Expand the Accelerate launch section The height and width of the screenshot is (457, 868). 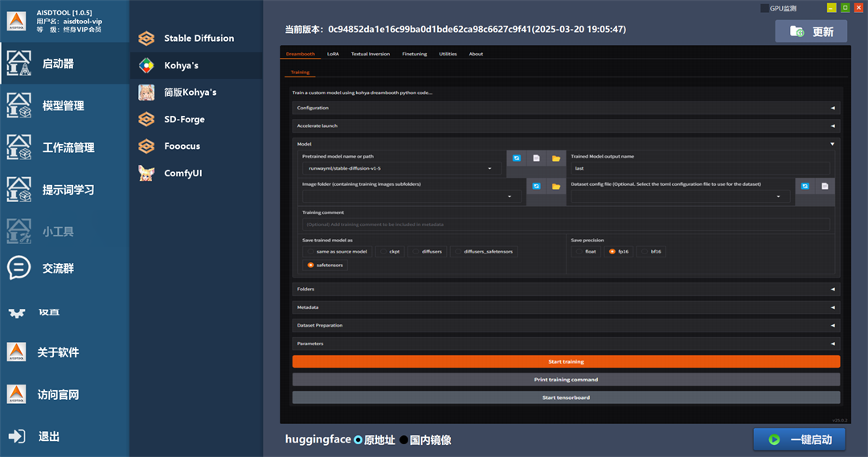(566, 126)
